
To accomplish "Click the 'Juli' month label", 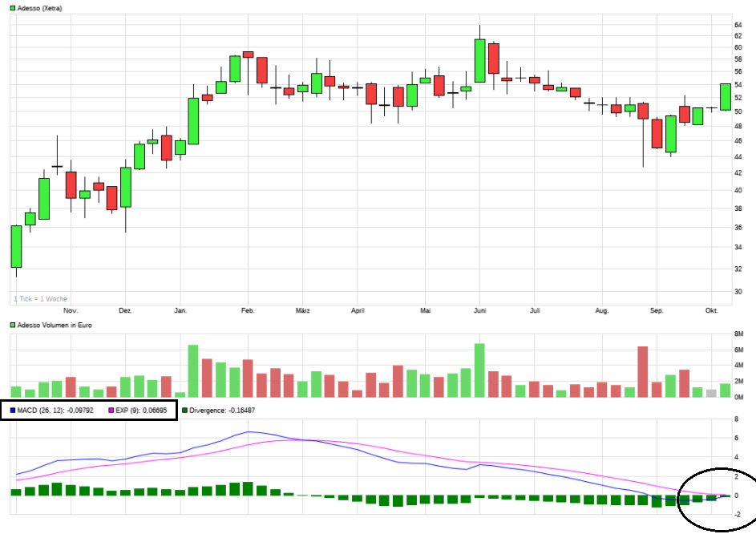I will [x=535, y=310].
